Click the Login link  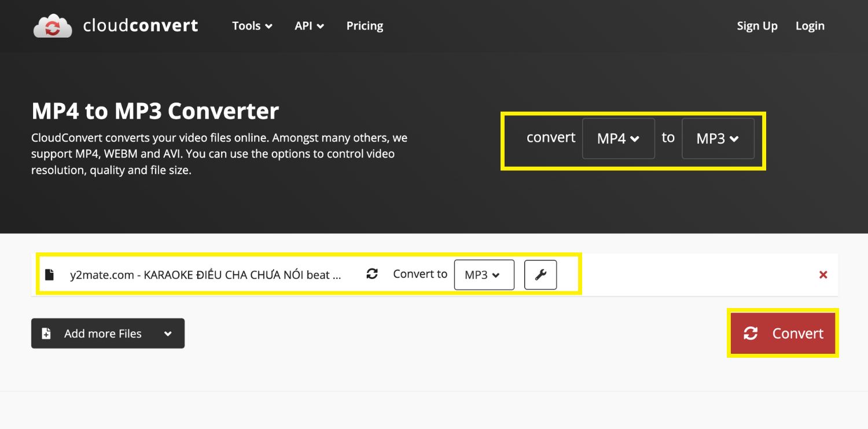[x=810, y=26]
